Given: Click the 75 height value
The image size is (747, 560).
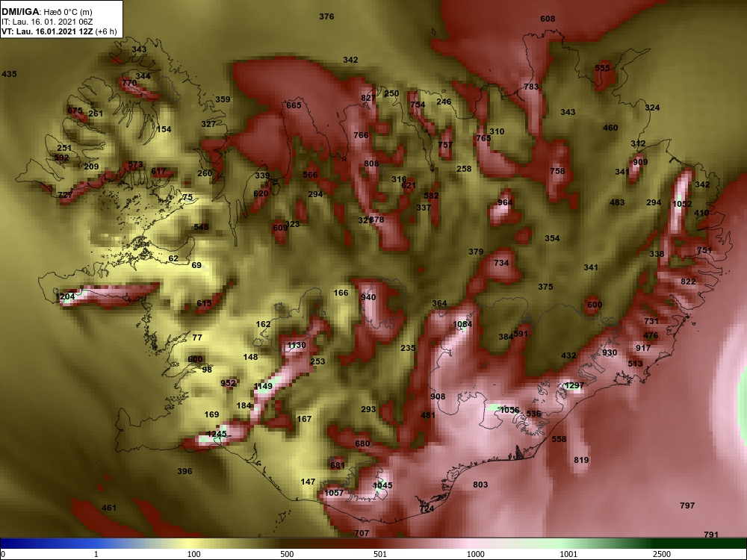Looking at the screenshot, I should pyautogui.click(x=187, y=197).
